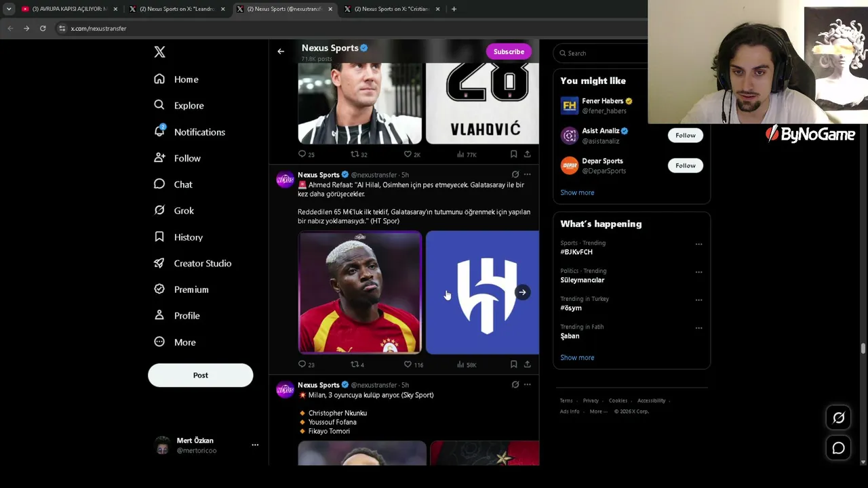
Task: Open the Explore page
Action: [178, 106]
